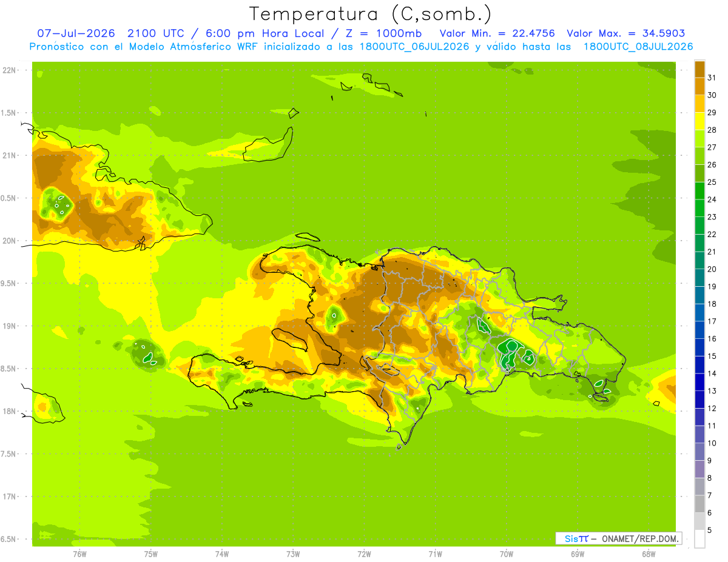Screen dimensions: 728x562
Task: Click legend value 30
Action: (x=712, y=95)
